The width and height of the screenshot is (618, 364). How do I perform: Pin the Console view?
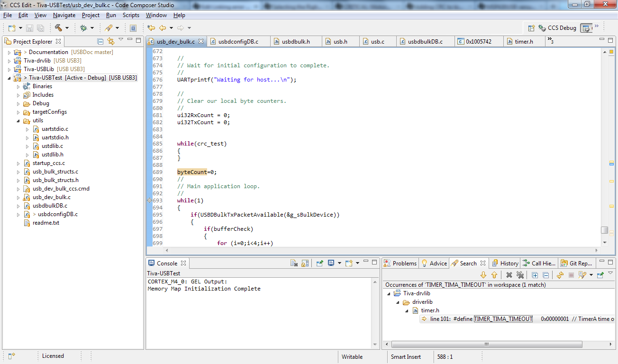coord(319,263)
